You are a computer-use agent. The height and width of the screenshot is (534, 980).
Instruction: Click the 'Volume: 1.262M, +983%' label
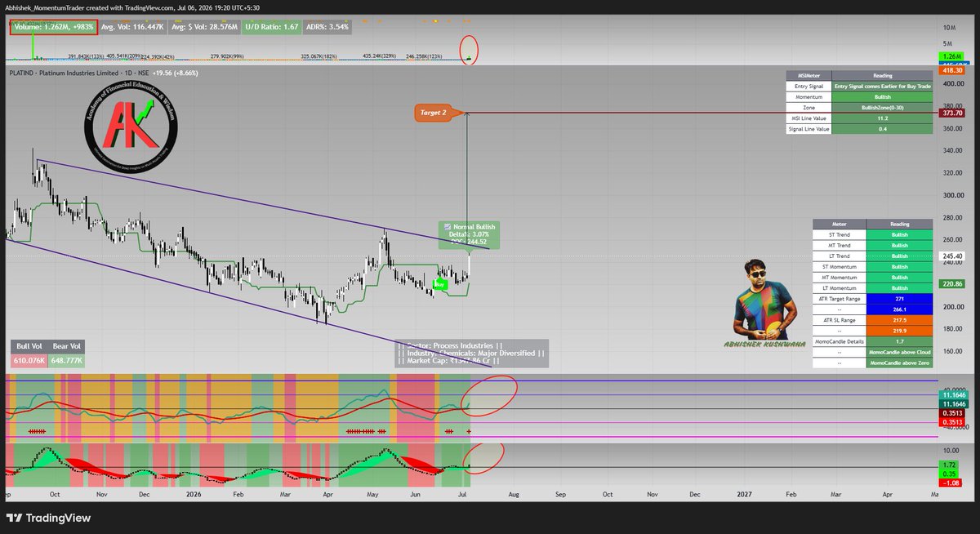point(53,27)
